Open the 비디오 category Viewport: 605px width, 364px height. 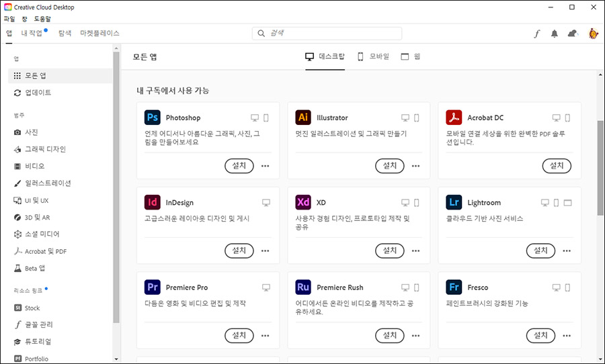click(30, 166)
